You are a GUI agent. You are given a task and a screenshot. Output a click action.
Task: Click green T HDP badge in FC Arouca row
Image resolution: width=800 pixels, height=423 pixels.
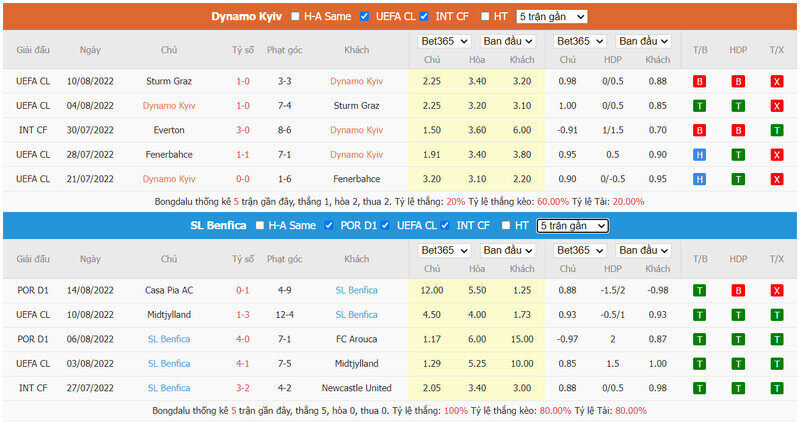pos(738,340)
